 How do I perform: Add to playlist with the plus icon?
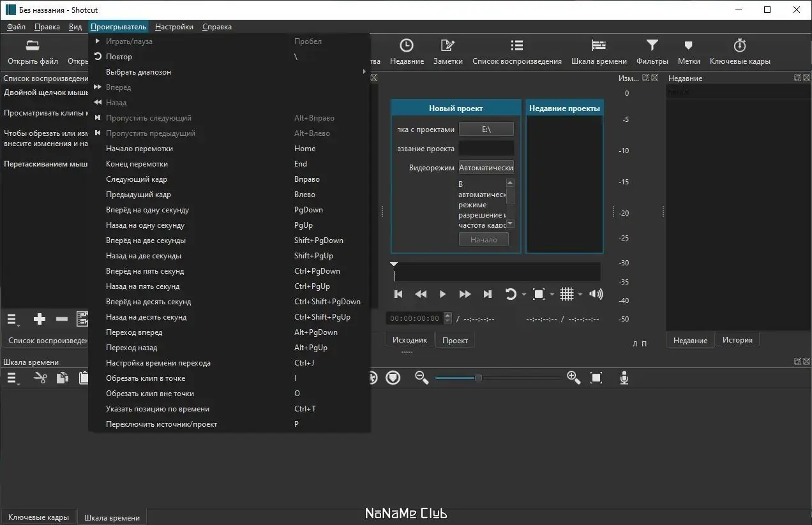tap(40, 319)
